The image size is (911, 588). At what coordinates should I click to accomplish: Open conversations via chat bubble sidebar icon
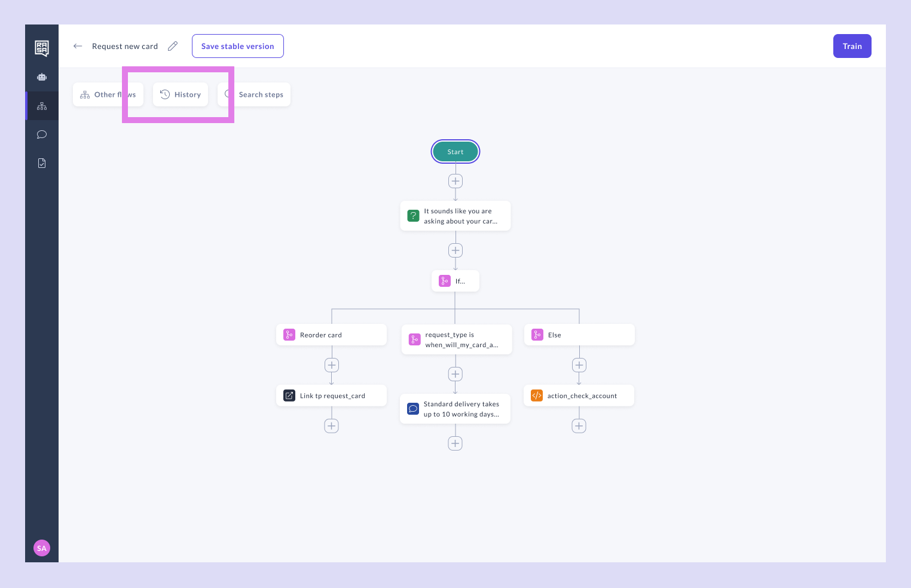click(42, 134)
